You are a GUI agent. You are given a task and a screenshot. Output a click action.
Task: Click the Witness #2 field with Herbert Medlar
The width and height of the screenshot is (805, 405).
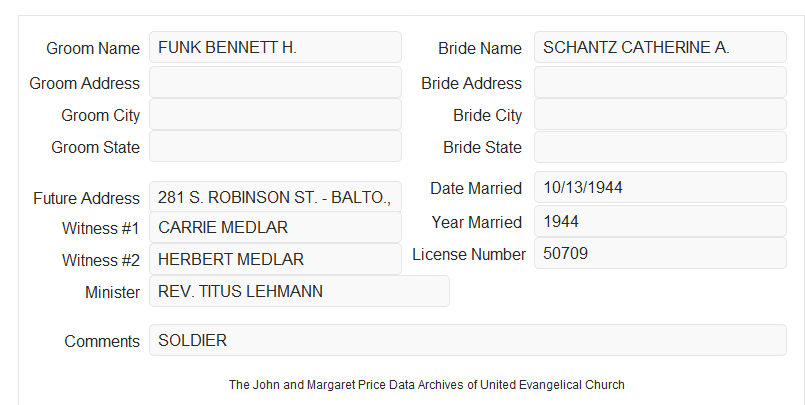point(275,259)
